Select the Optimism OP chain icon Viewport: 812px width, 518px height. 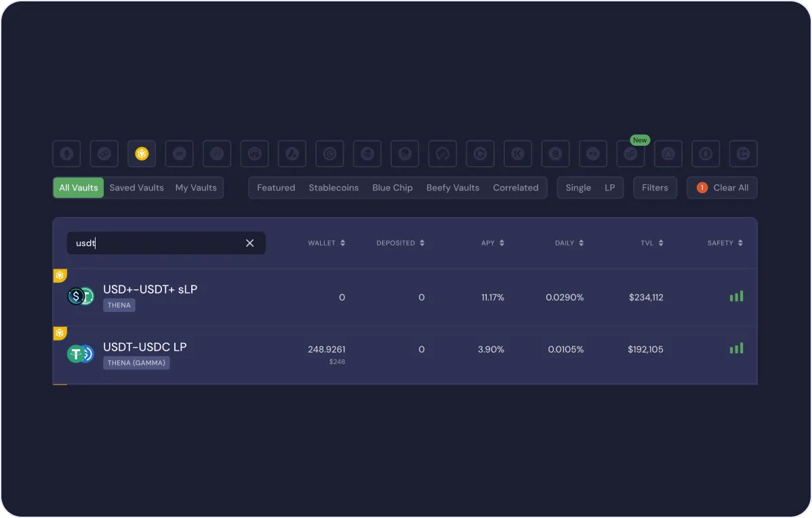[179, 154]
